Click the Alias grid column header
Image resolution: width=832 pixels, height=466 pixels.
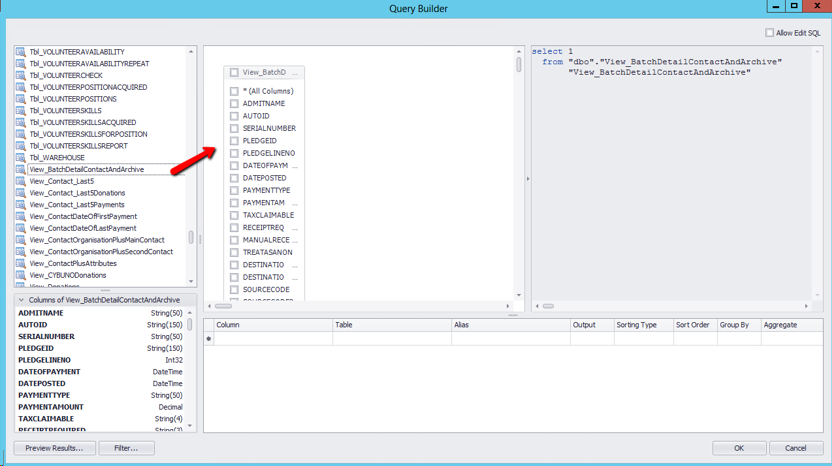pos(511,325)
